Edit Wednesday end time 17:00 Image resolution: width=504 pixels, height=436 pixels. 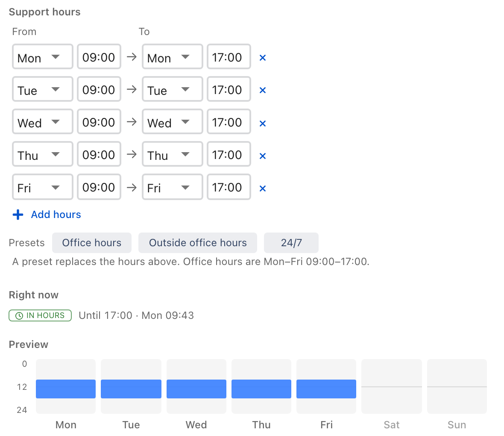tap(229, 122)
